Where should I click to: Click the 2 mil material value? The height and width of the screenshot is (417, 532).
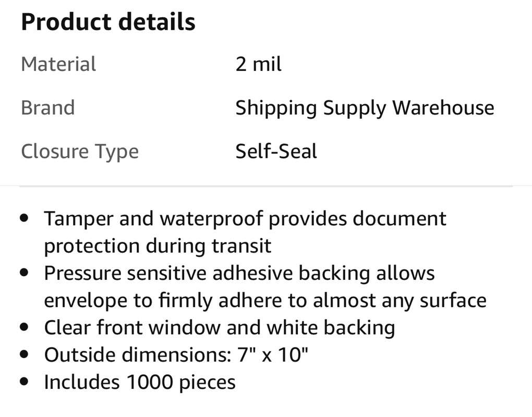(x=258, y=64)
